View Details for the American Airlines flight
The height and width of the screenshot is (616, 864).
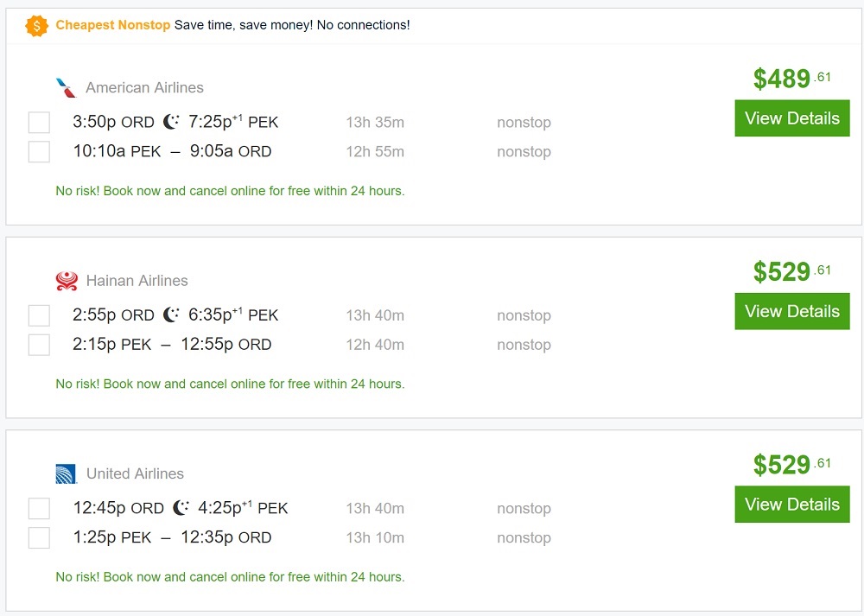(x=792, y=118)
